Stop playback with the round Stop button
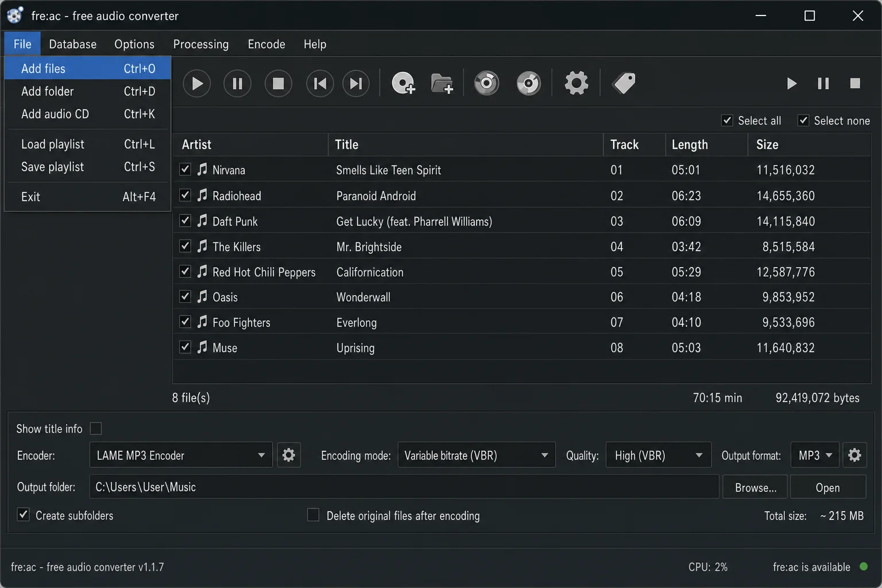Image resolution: width=882 pixels, height=588 pixels. [x=278, y=84]
